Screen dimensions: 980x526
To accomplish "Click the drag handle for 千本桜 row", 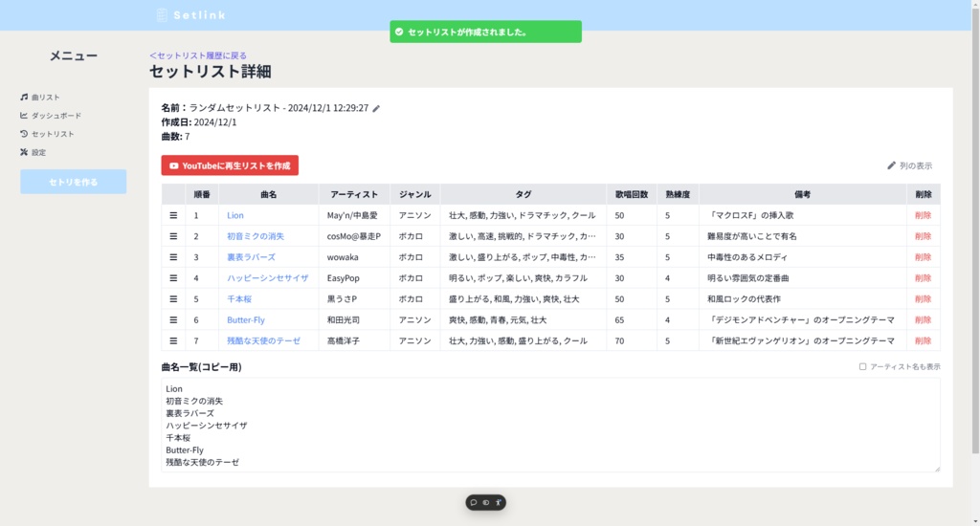I will [x=173, y=299].
